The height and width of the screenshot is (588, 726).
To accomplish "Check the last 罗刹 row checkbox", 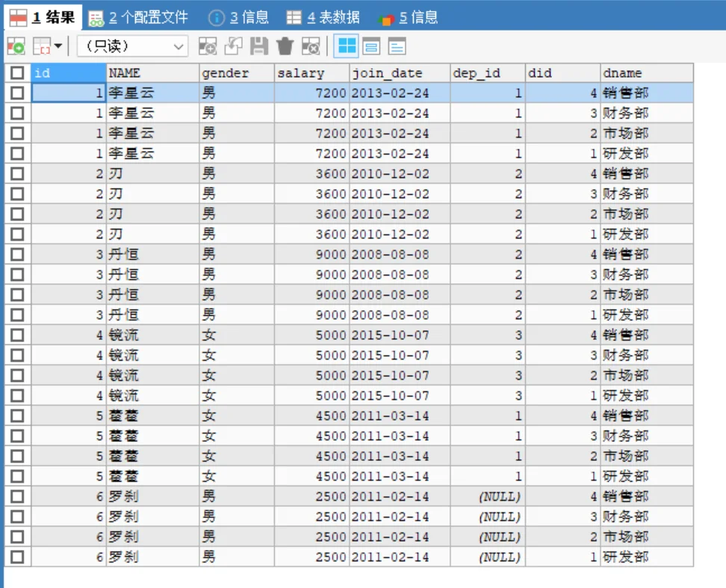I will tap(17, 557).
